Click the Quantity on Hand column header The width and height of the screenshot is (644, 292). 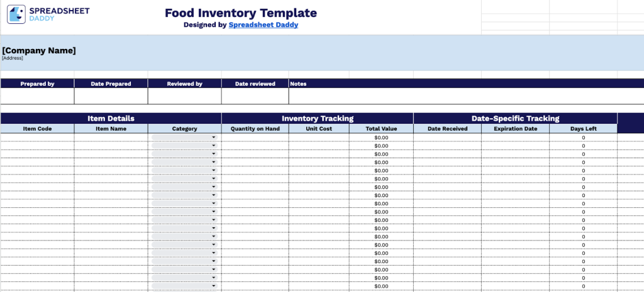pos(255,129)
